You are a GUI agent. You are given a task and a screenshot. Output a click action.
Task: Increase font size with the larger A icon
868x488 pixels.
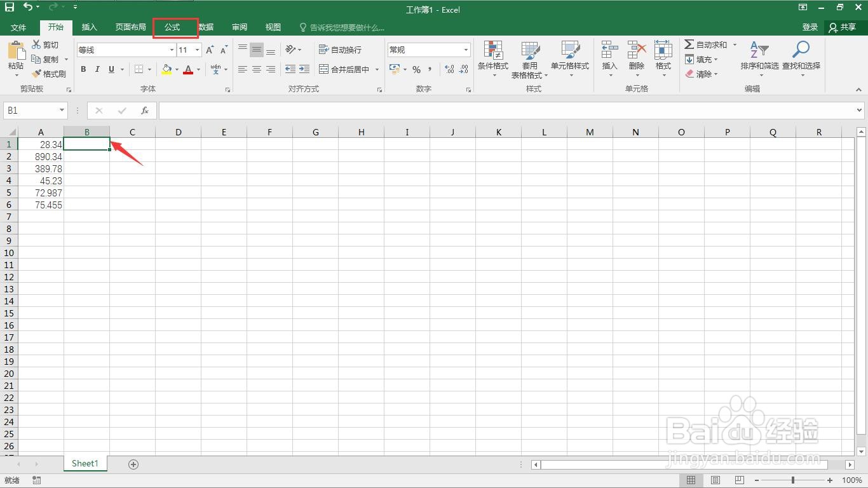(210, 50)
